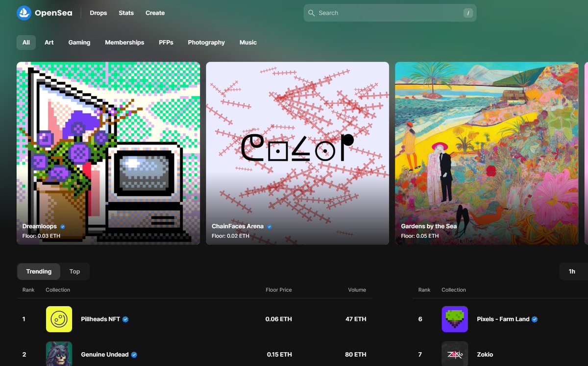Click the Pixels - Farm Land avatar
The height and width of the screenshot is (366, 588).
455,319
